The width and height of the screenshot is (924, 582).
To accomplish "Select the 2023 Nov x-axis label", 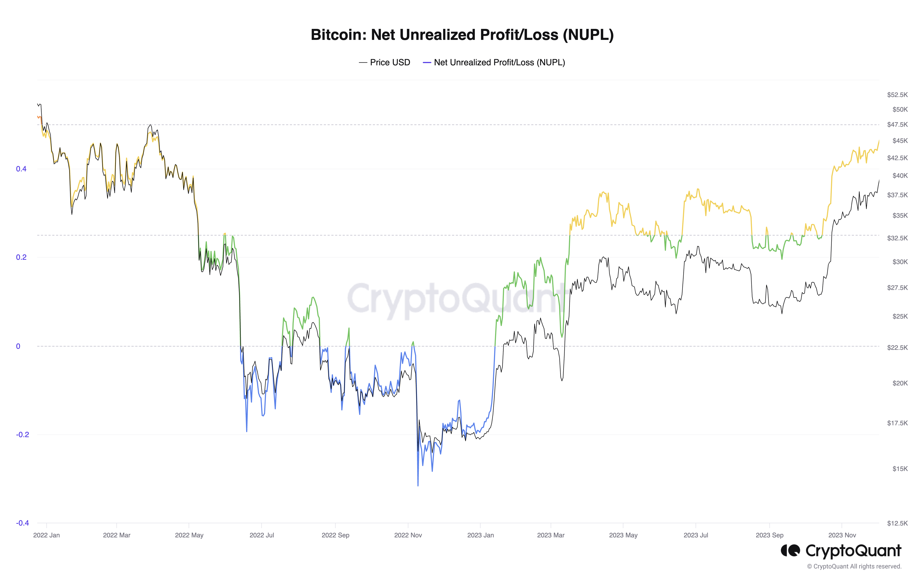I will [x=842, y=535].
